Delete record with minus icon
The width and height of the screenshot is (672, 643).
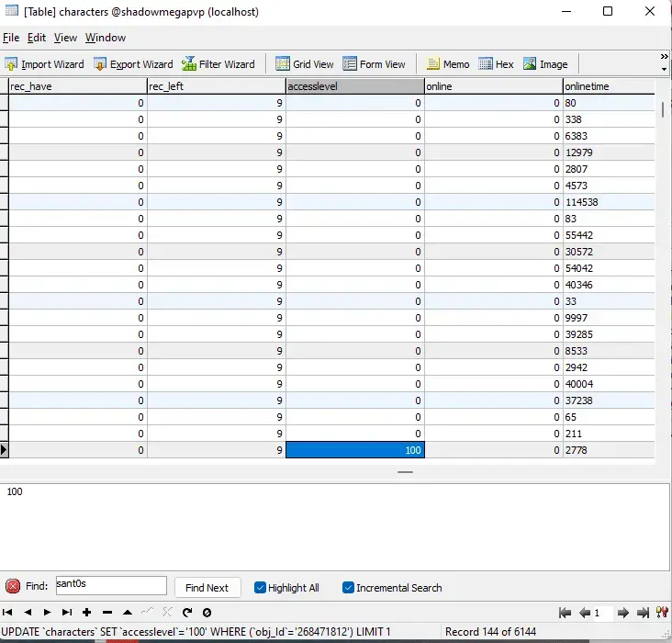point(107,613)
